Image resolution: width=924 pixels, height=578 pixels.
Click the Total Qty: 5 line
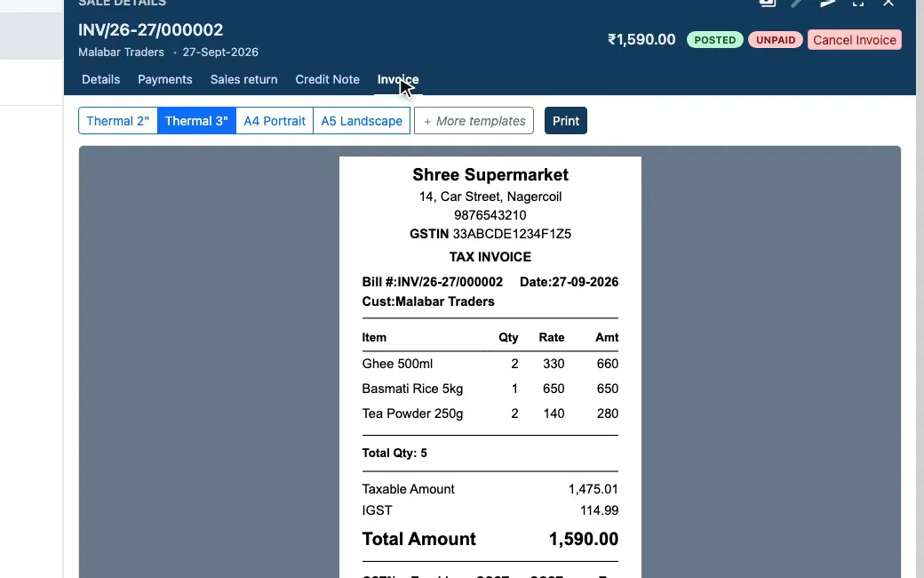coord(394,453)
